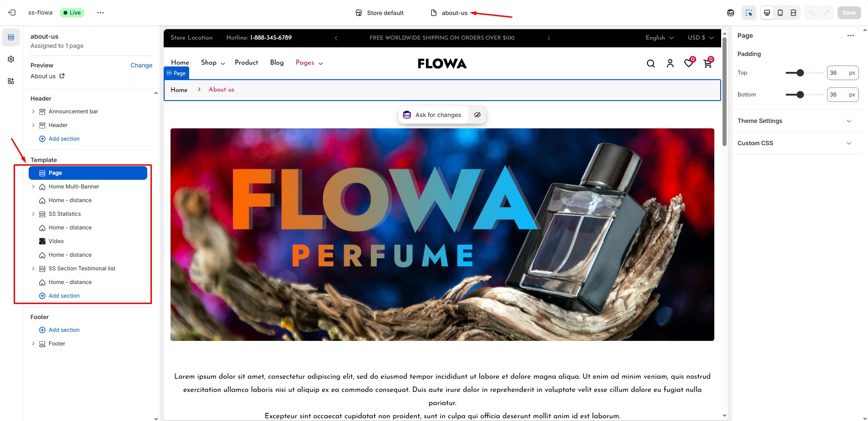Toggle the inspector selection icon

tap(749, 13)
